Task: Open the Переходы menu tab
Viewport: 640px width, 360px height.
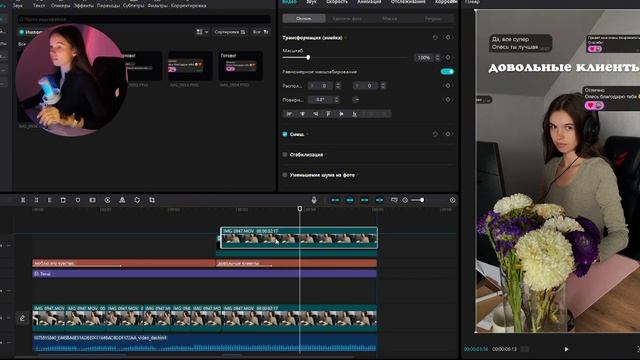Action: pos(108,5)
